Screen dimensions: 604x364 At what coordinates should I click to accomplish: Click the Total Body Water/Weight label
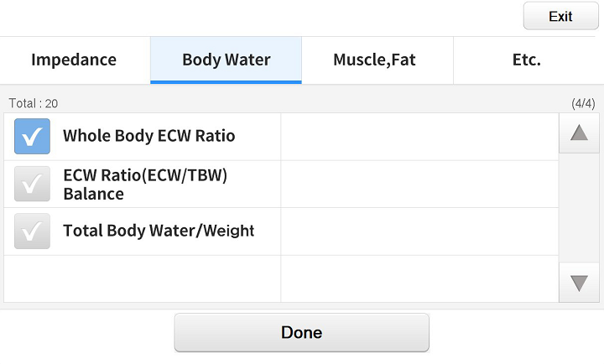[x=159, y=231]
